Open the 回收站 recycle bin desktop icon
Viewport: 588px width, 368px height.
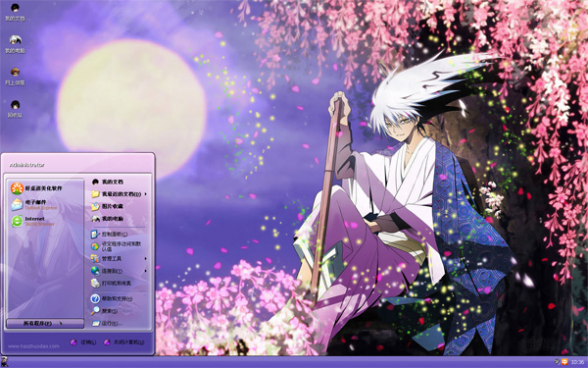[x=15, y=109]
